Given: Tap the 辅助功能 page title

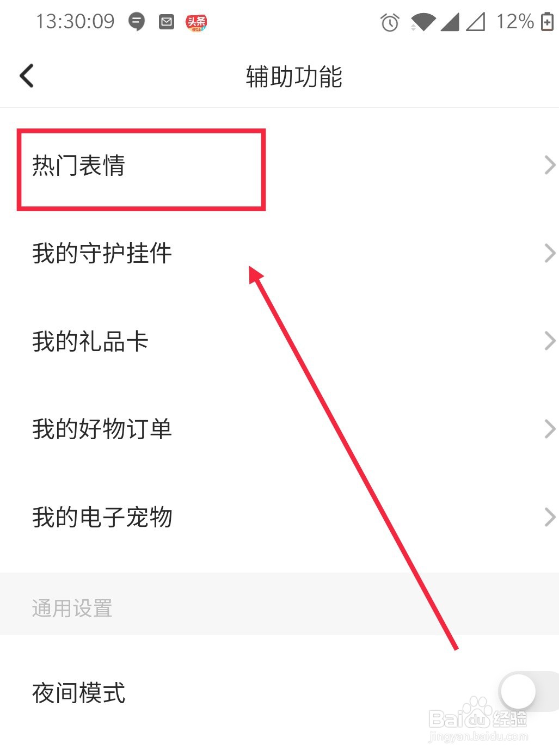Looking at the screenshot, I should pos(294,76).
